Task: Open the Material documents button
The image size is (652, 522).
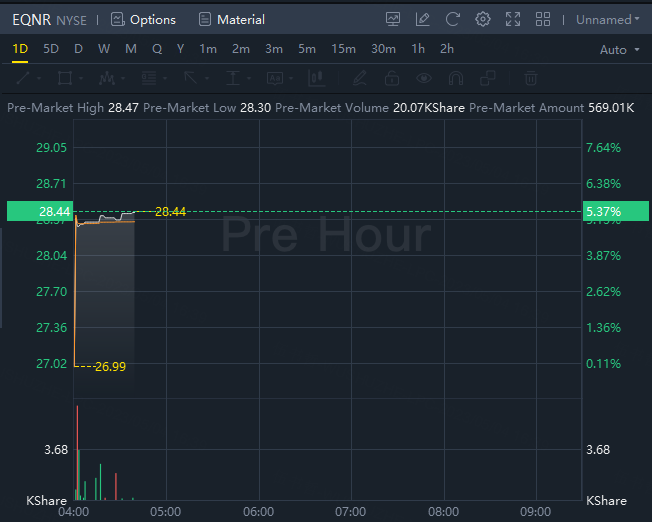Action: tap(232, 20)
